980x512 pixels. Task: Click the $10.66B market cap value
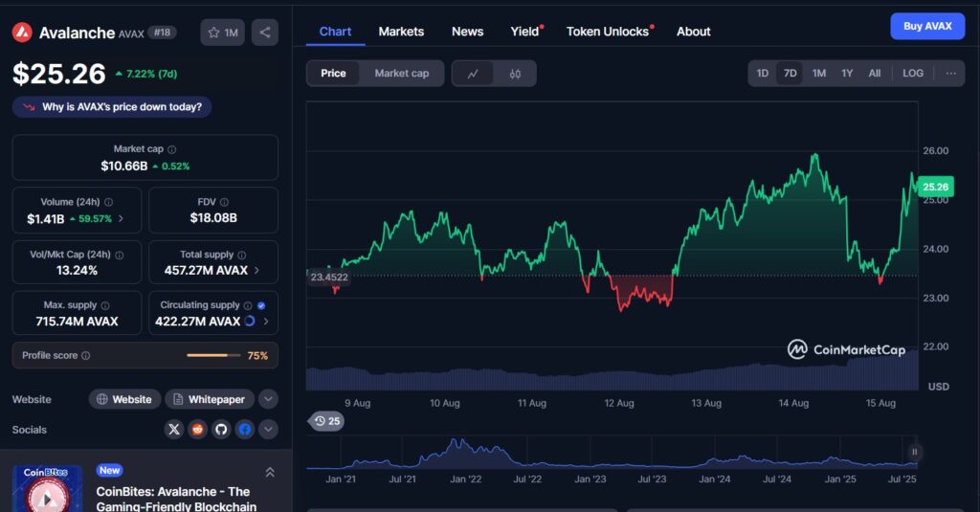[x=123, y=167]
